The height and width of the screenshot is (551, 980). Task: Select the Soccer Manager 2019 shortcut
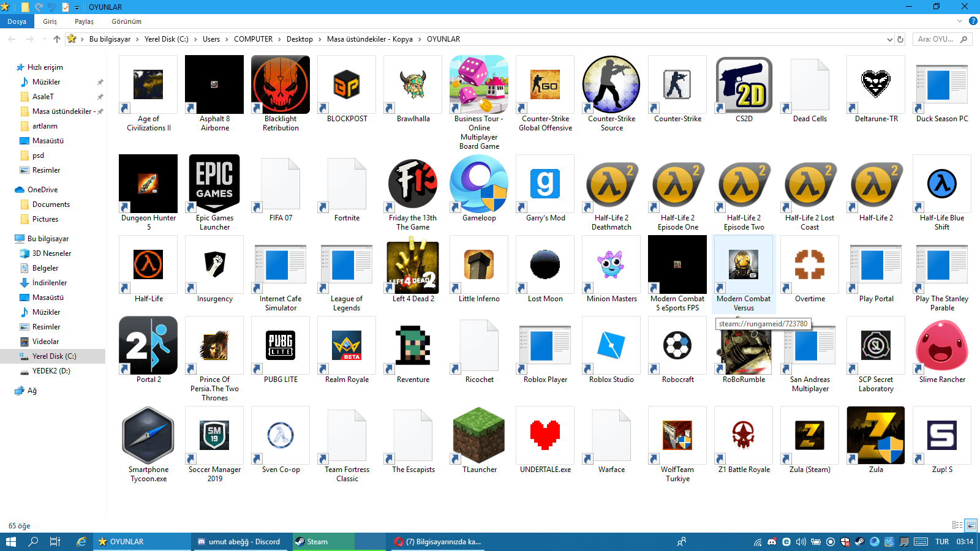pyautogui.click(x=214, y=435)
